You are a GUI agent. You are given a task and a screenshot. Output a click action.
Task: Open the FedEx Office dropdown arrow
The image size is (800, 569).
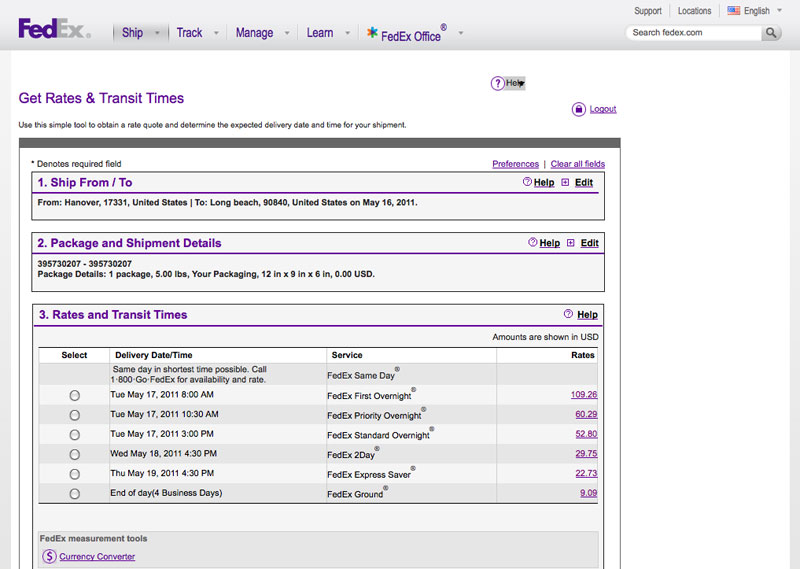461,33
